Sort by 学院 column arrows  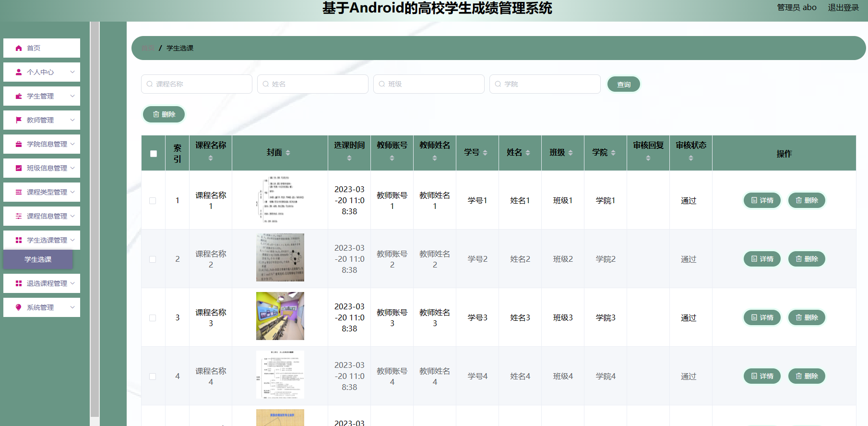tap(613, 153)
